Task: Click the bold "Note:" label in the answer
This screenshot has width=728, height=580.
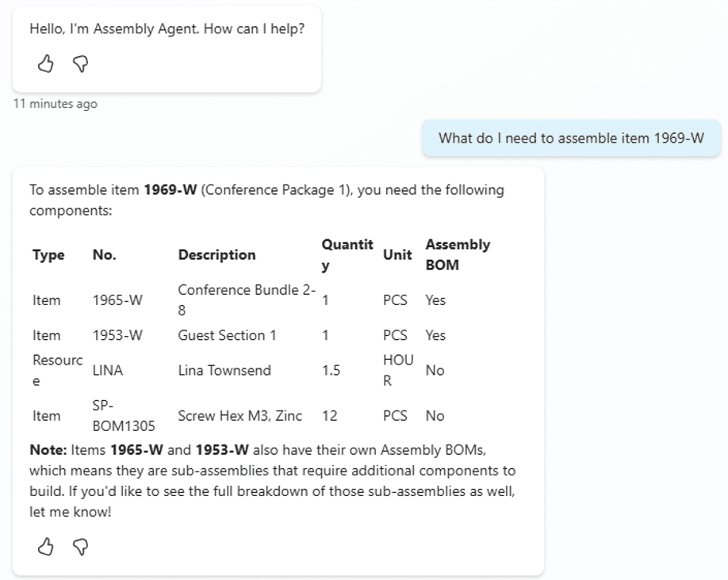Action: pos(47,450)
